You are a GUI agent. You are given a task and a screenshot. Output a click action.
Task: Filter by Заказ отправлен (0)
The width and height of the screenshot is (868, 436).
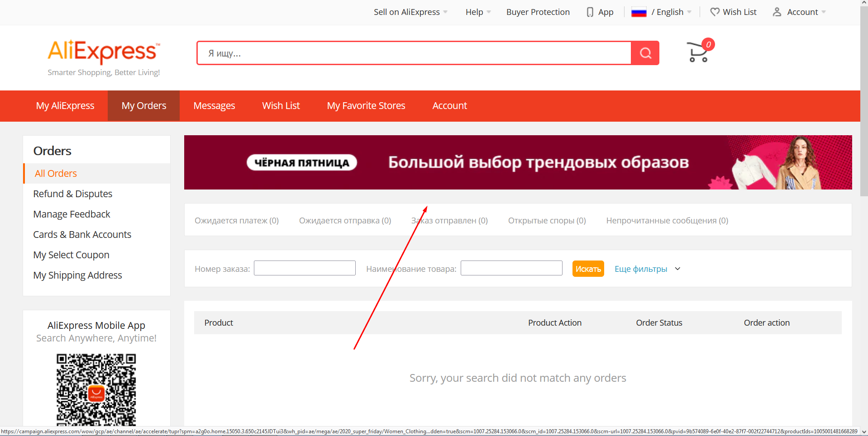pos(449,221)
